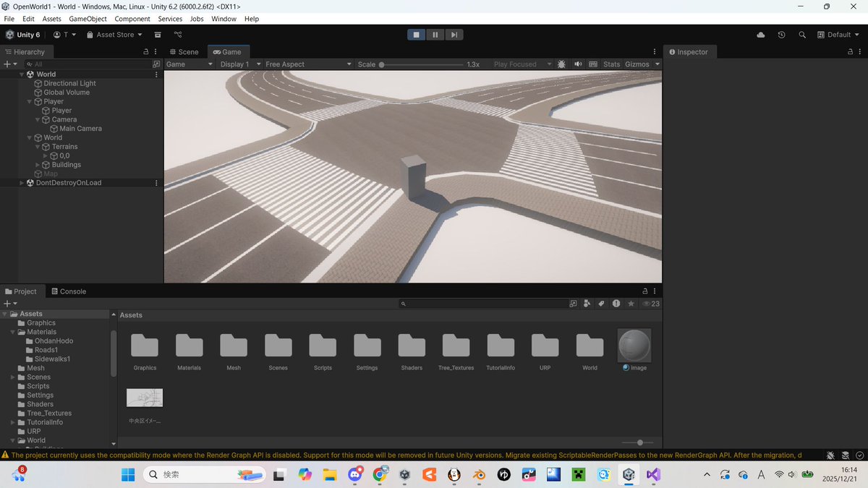Switch to the Scene tab
The image size is (868, 488).
coord(184,52)
